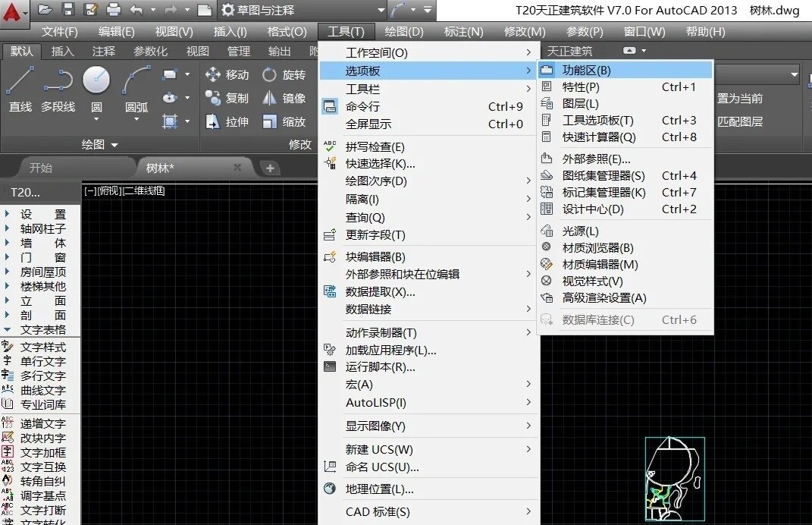The height and width of the screenshot is (525, 812).
Task: Switch to the 开始 document tab
Action: 40,168
